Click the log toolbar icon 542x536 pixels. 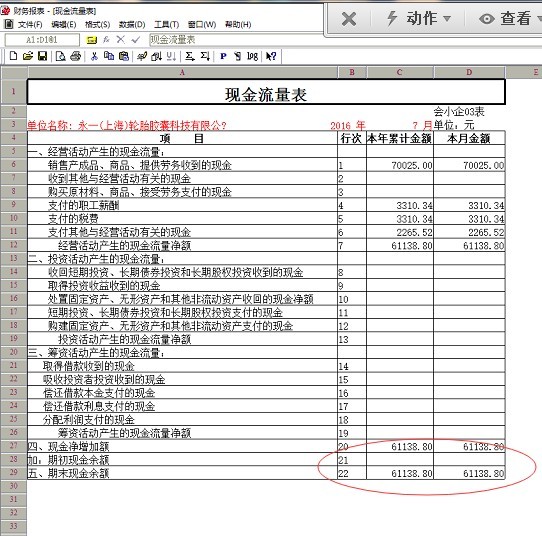pyautogui.click(x=252, y=56)
